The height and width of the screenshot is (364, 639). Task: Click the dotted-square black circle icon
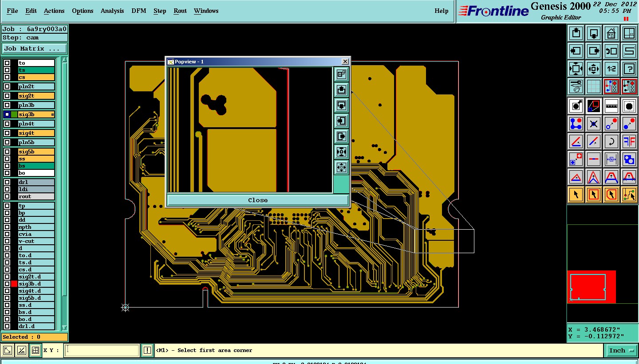[x=629, y=106]
